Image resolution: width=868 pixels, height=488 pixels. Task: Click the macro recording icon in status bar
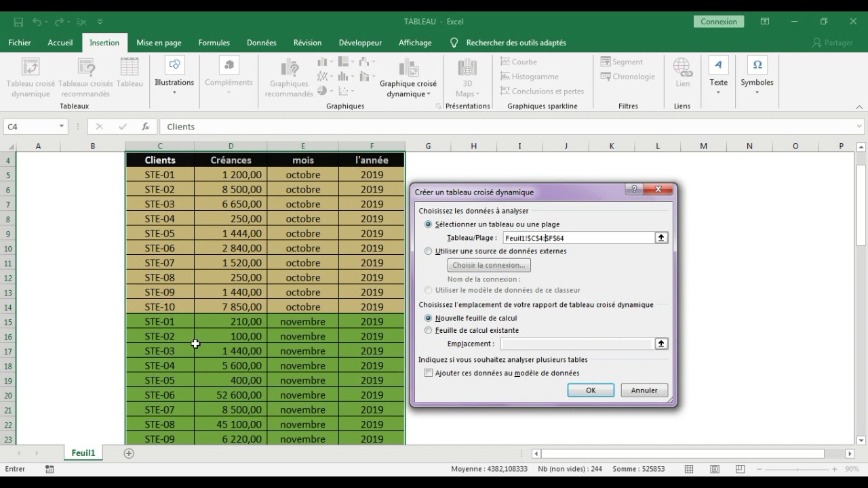[x=50, y=469]
